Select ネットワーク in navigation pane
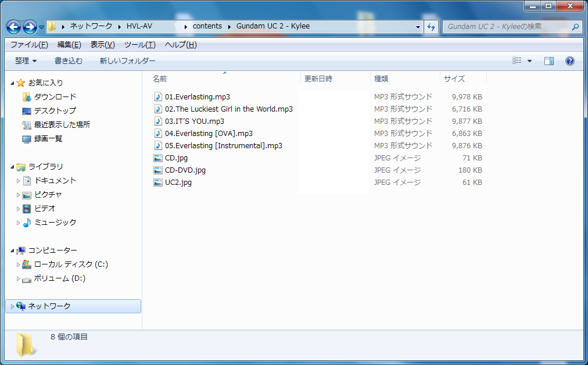The image size is (588, 365). click(x=73, y=306)
